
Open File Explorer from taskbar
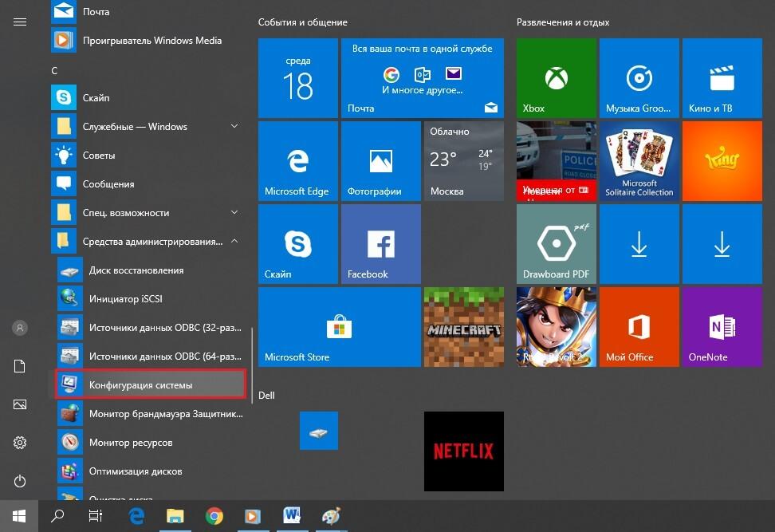pyautogui.click(x=175, y=516)
